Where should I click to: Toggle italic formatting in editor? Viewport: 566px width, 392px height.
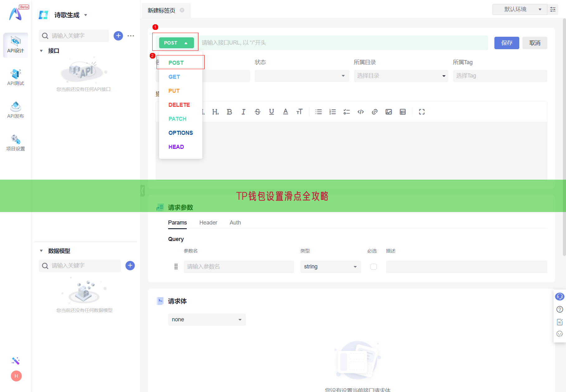tap(243, 112)
